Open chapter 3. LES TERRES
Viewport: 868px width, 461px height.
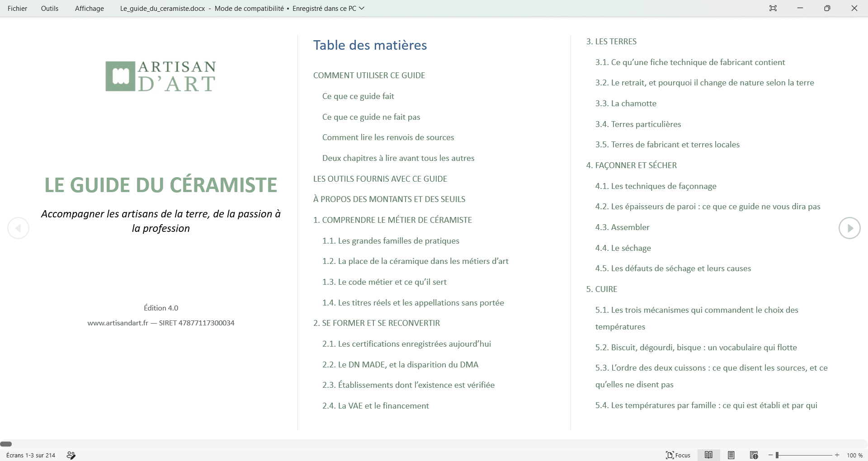coord(611,42)
